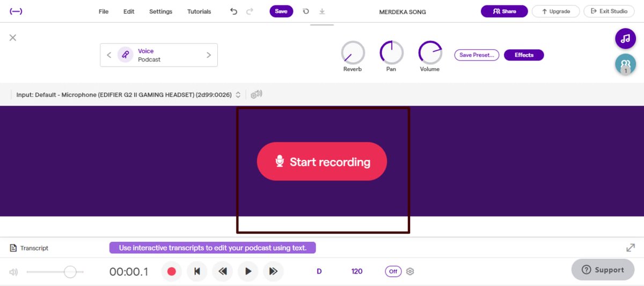Expand the panel with diagonal arrows icon
The height and width of the screenshot is (286, 644).
[x=631, y=248]
